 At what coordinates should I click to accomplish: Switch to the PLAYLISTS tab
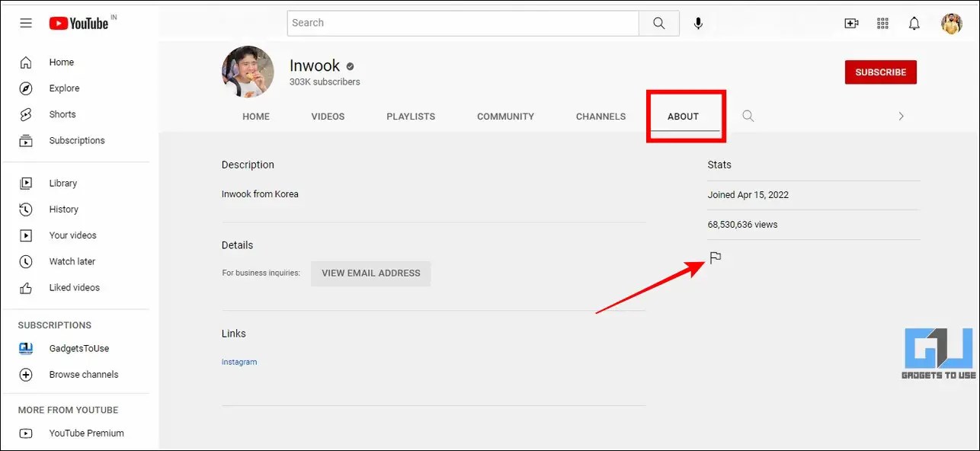pyautogui.click(x=410, y=116)
